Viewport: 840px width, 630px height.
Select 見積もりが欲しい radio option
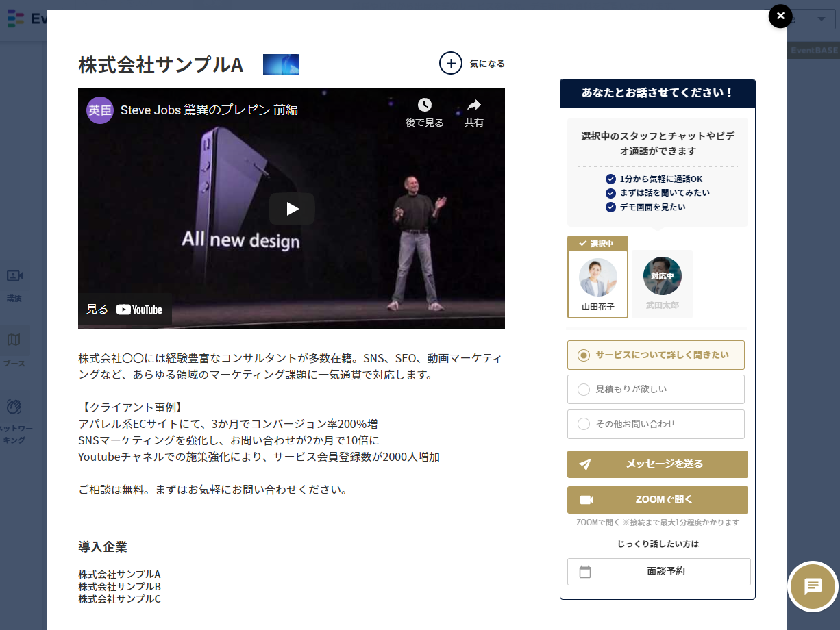coord(656,389)
